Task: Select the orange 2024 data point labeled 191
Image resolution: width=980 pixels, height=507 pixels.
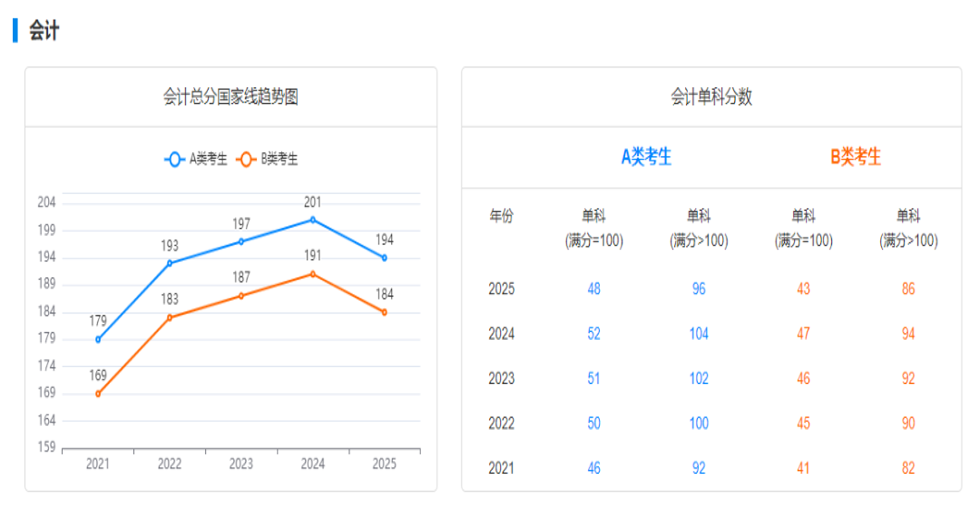Action: click(x=313, y=274)
